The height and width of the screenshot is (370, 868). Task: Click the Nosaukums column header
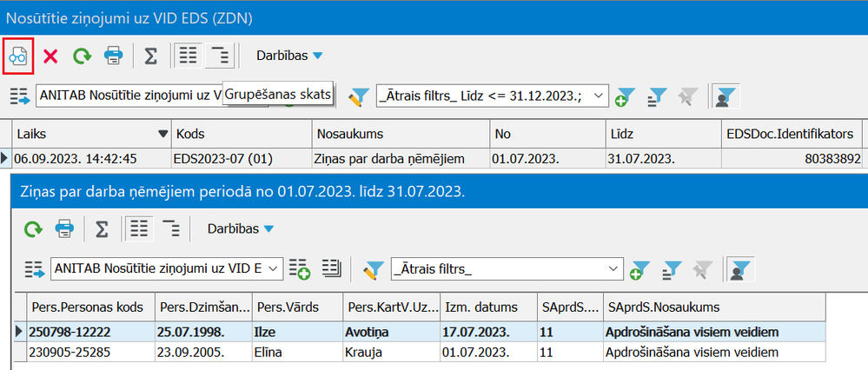[x=401, y=133]
